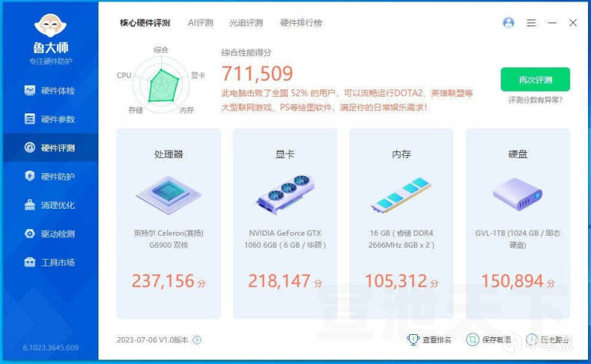Click the 保存截图 link

496,340
